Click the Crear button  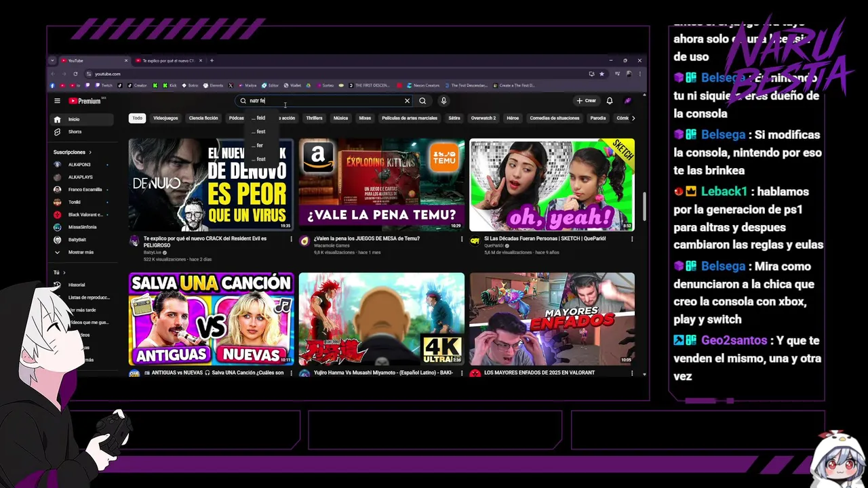(x=587, y=101)
